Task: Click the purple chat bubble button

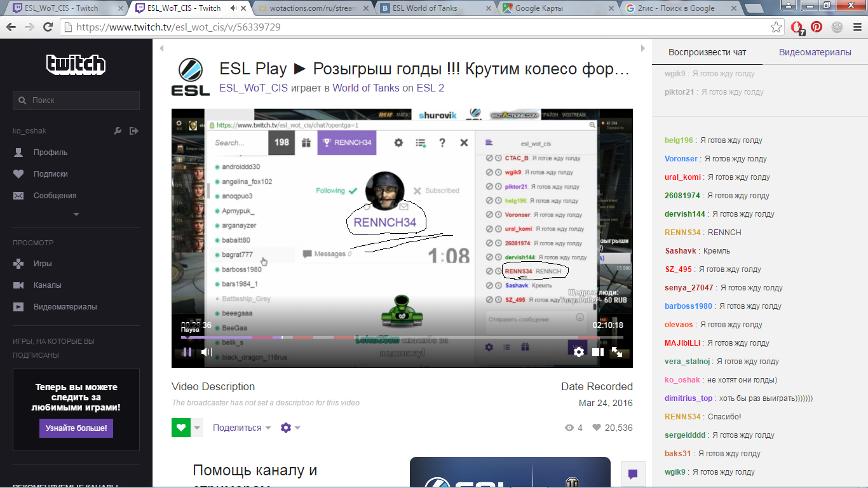Action: [x=633, y=474]
